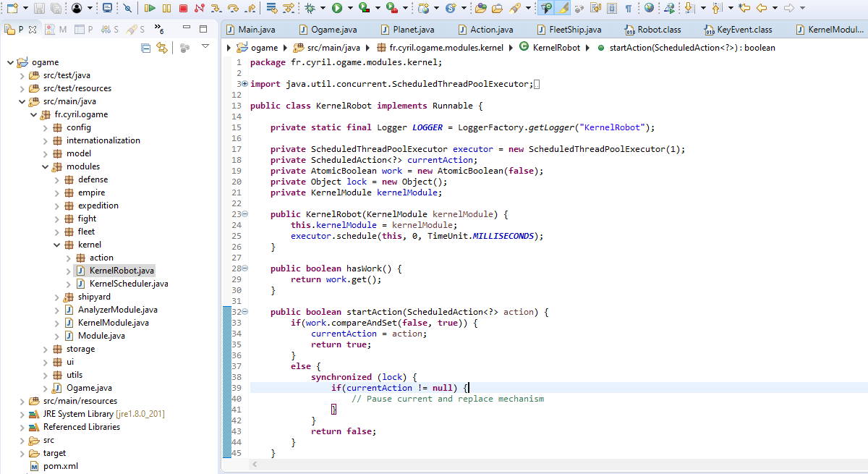Viewport: 868px width, 474px height.
Task: Click Collapse All in Package Explorer
Action: pos(146,48)
